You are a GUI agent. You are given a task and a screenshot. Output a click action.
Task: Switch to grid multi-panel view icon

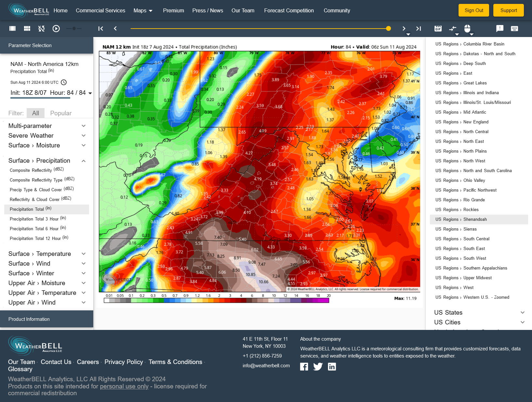click(27, 29)
